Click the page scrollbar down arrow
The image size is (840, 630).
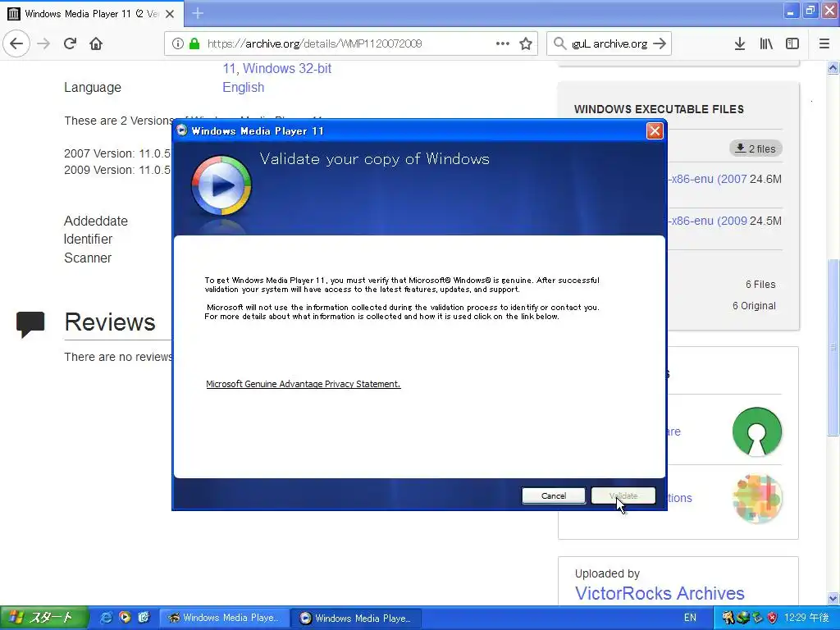pyautogui.click(x=833, y=598)
